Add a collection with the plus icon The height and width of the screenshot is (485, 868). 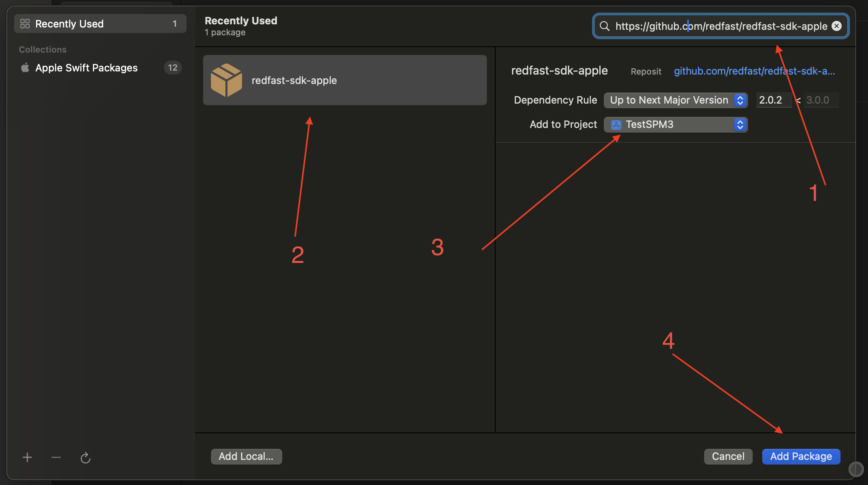click(27, 457)
